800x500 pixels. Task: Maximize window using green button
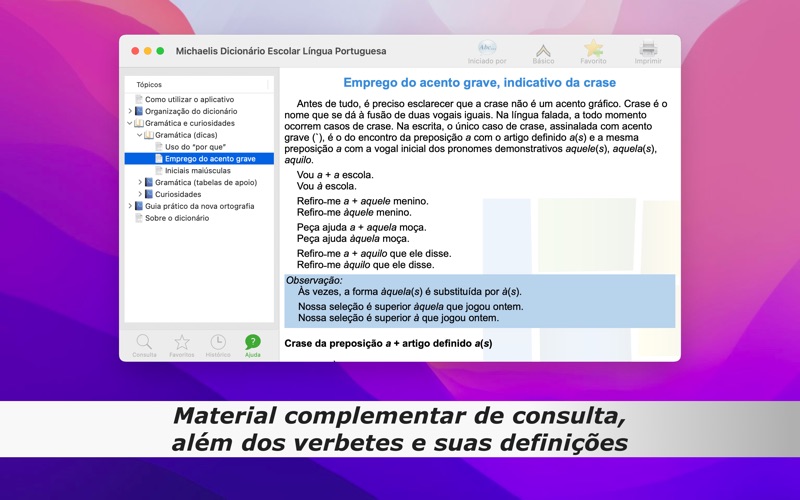[x=160, y=51]
